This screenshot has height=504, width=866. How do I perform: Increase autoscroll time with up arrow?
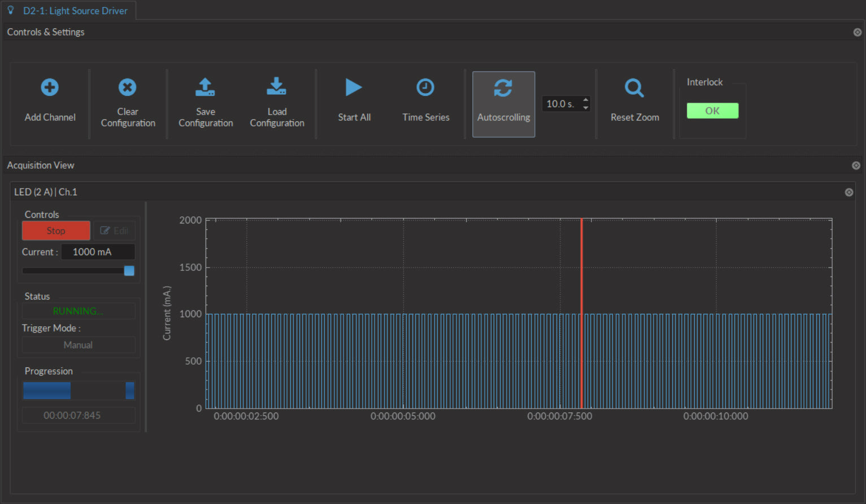[x=586, y=100]
